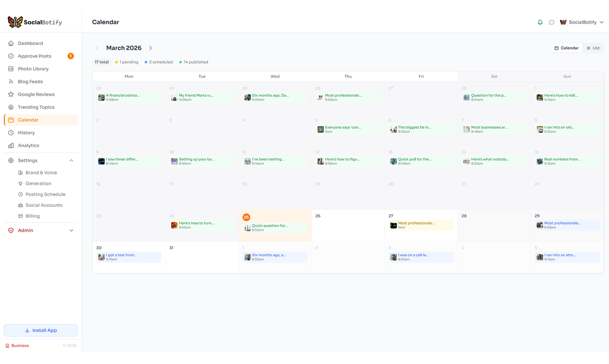Open Posting Schedule settings
Image resolution: width=609 pixels, height=364 pixels.
[45, 194]
